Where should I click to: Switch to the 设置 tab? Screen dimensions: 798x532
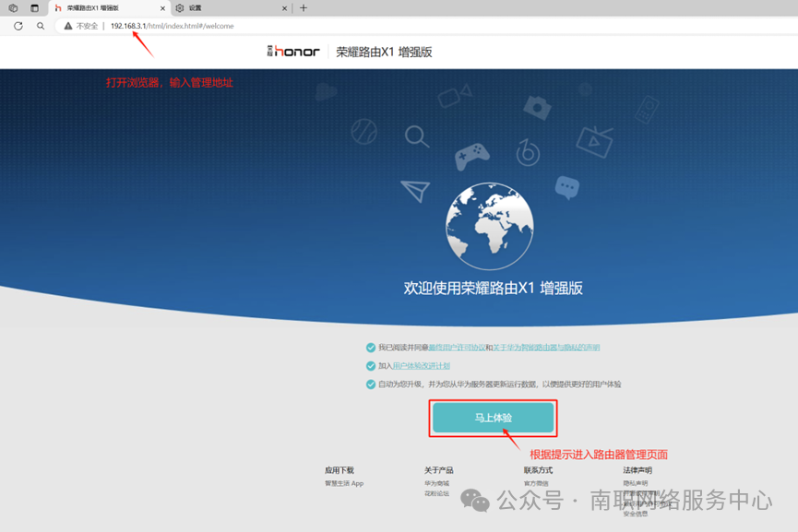coord(232,8)
